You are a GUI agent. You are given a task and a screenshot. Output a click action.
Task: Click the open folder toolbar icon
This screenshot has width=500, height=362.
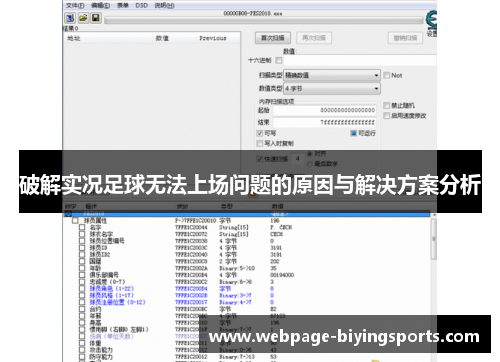pyautogui.click(x=83, y=18)
